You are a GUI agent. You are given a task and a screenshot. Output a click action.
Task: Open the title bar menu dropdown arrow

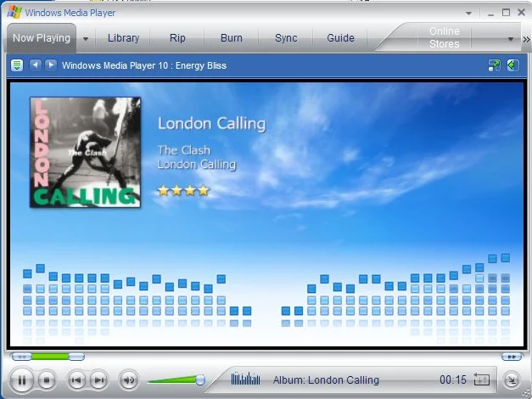pos(468,14)
